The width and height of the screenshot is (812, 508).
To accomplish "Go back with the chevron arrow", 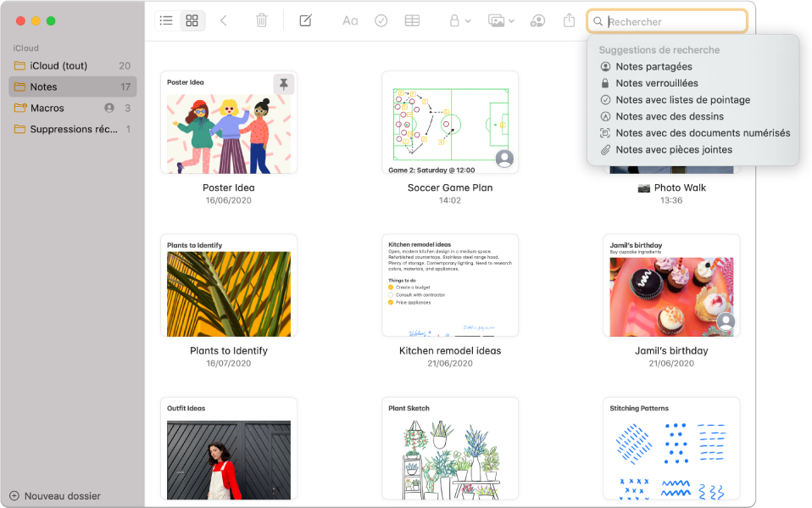I will (224, 20).
